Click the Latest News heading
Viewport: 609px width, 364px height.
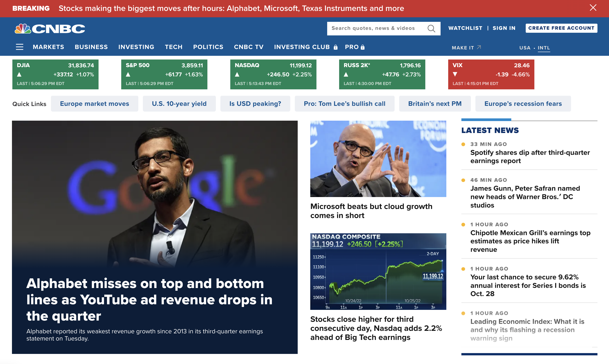coord(490,130)
